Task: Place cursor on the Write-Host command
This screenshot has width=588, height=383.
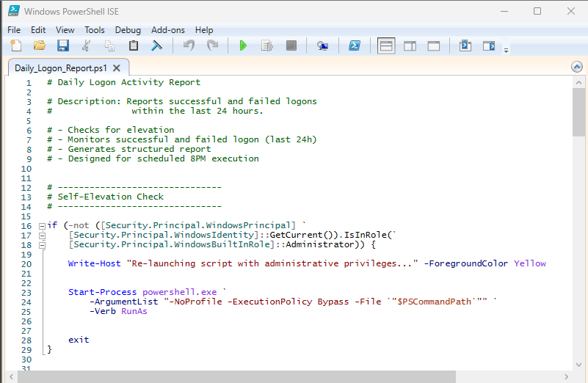Action: (95, 263)
